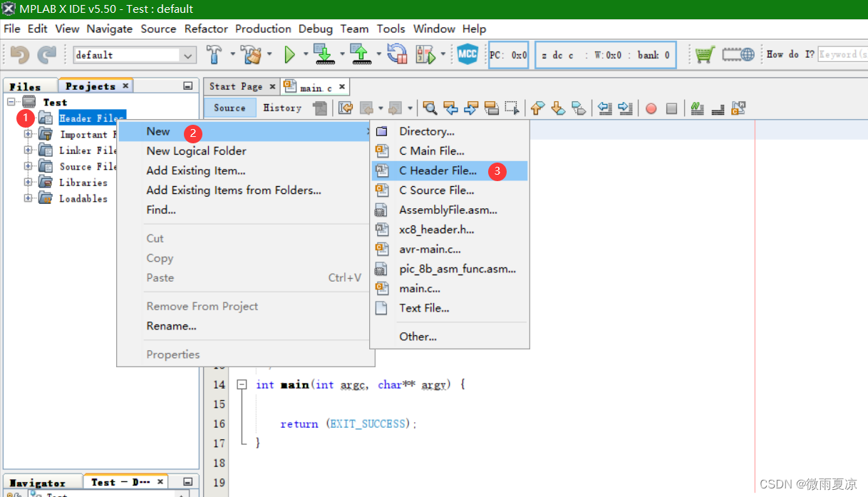Click the Undo arrow in main toolbar
This screenshot has height=497, width=868.
20,55
